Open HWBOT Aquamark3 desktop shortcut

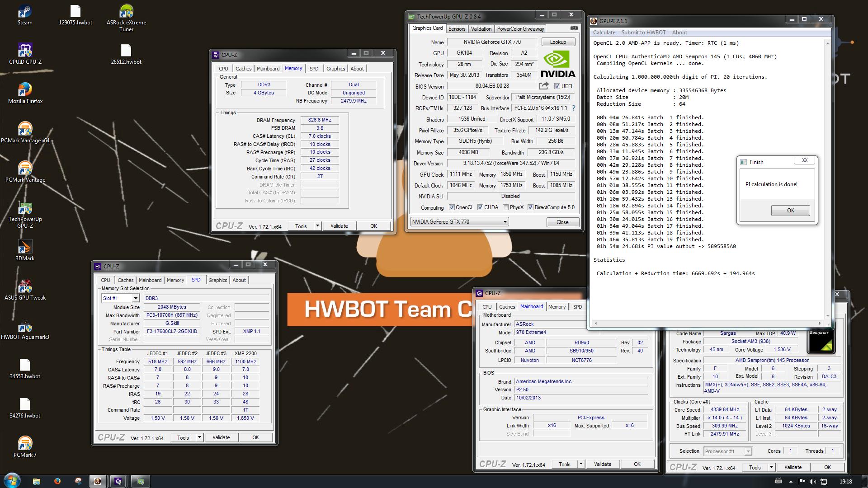coord(25,329)
